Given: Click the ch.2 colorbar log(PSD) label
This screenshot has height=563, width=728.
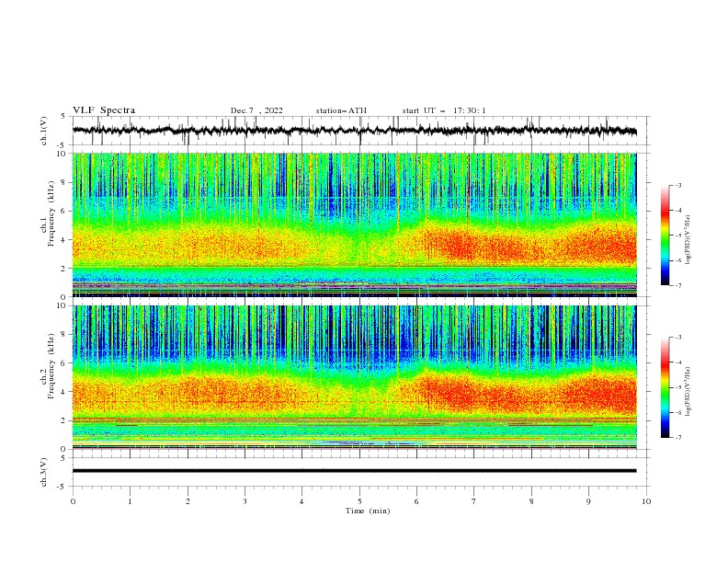Looking at the screenshot, I should click(x=688, y=392).
